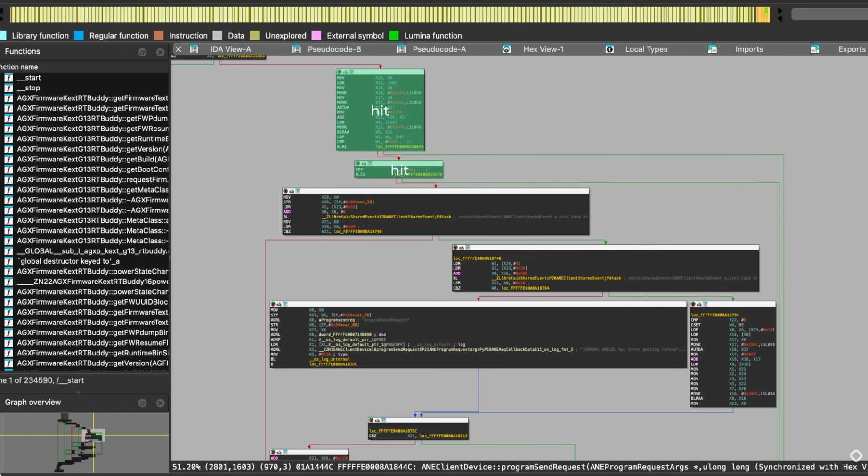Switch to the Pseudocode-B tab
This screenshot has width=868, height=476.
click(x=334, y=49)
